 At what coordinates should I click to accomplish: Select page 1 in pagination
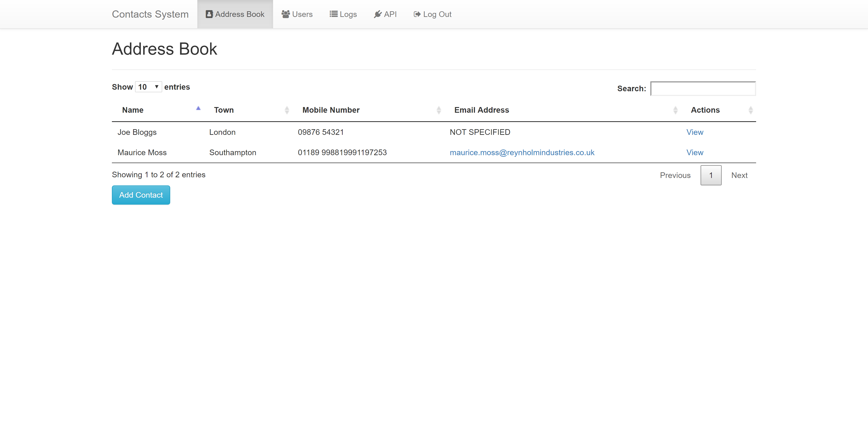click(x=711, y=175)
